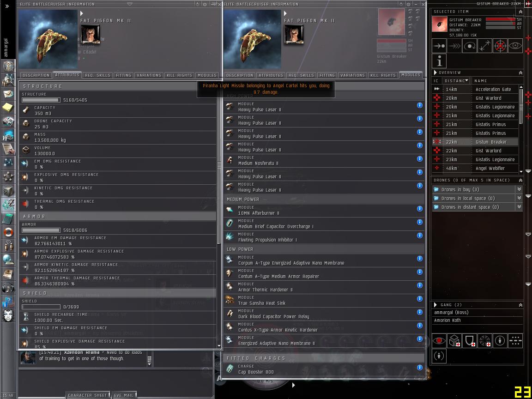Show info for Fleeting Propulsion Inhibitor I
Image resolution: width=532 pixels, height=399 pixels.
click(x=420, y=236)
